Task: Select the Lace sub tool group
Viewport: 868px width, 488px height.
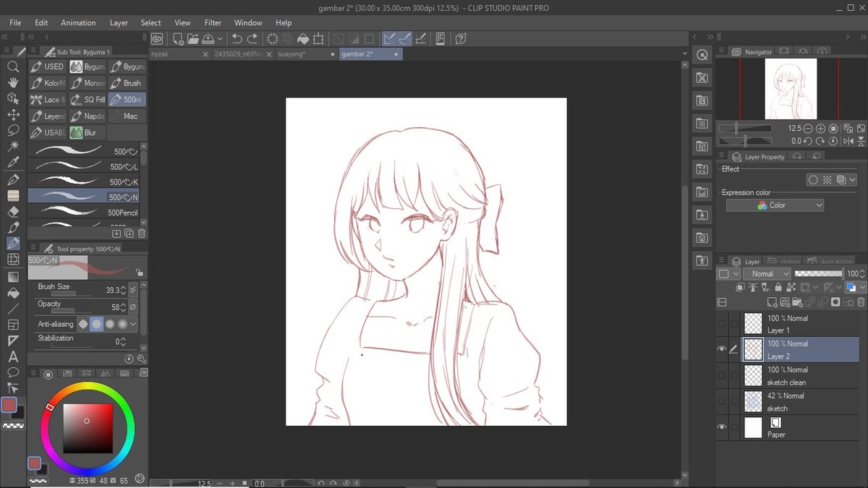Action: pos(47,100)
